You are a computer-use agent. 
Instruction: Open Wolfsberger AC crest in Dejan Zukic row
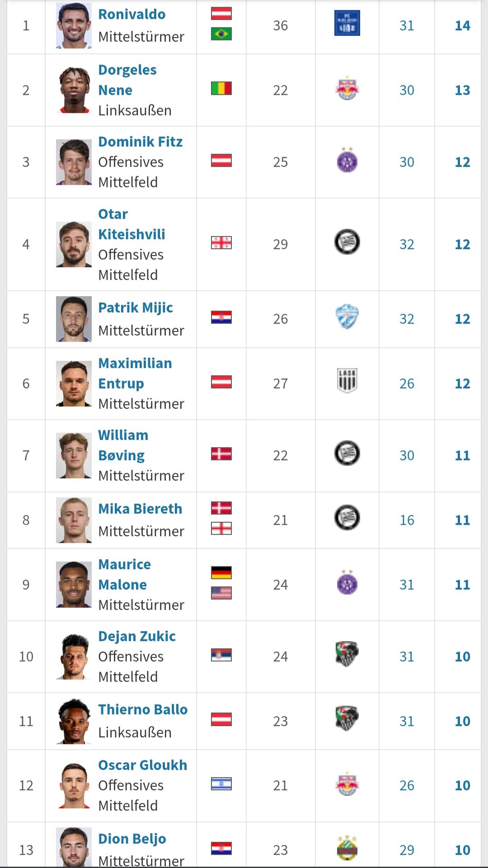[347, 654]
